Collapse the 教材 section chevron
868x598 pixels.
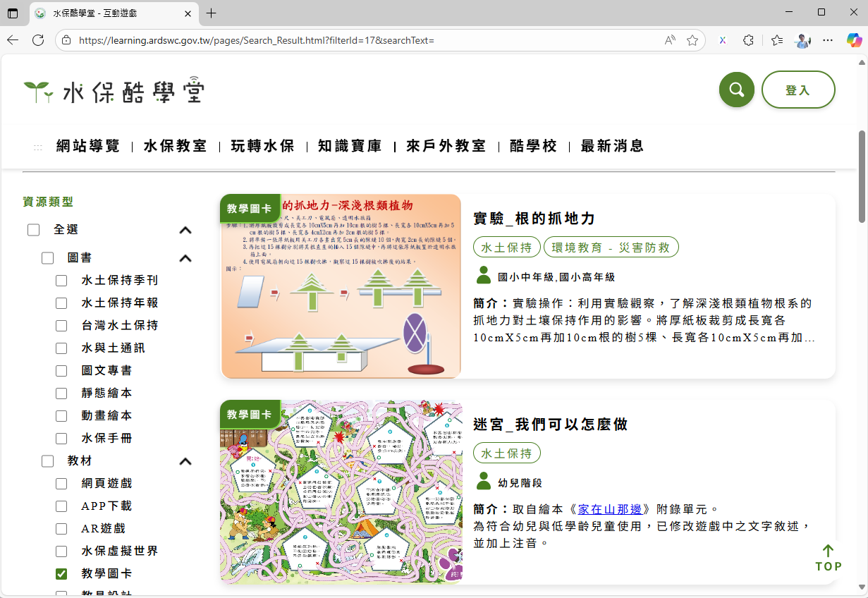pos(185,461)
